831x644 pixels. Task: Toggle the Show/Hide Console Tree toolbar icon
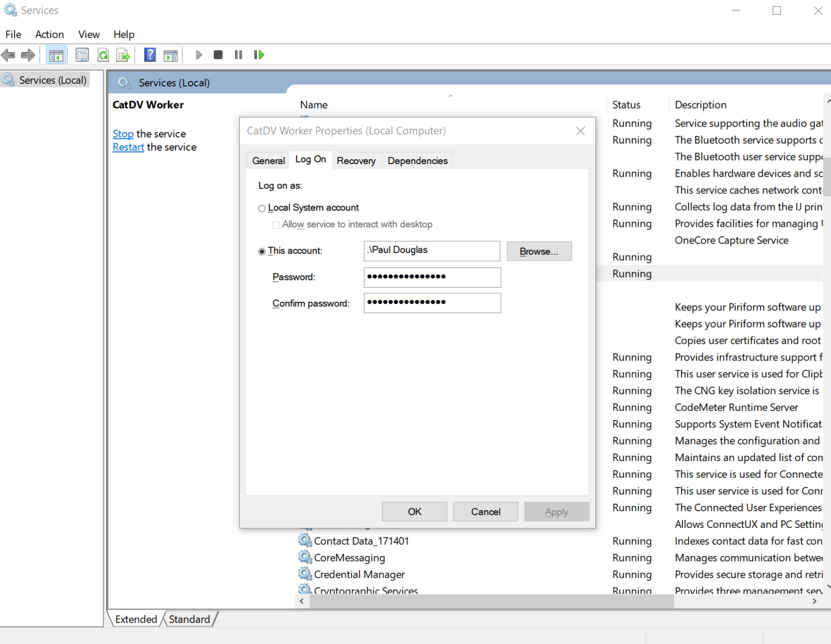point(56,55)
